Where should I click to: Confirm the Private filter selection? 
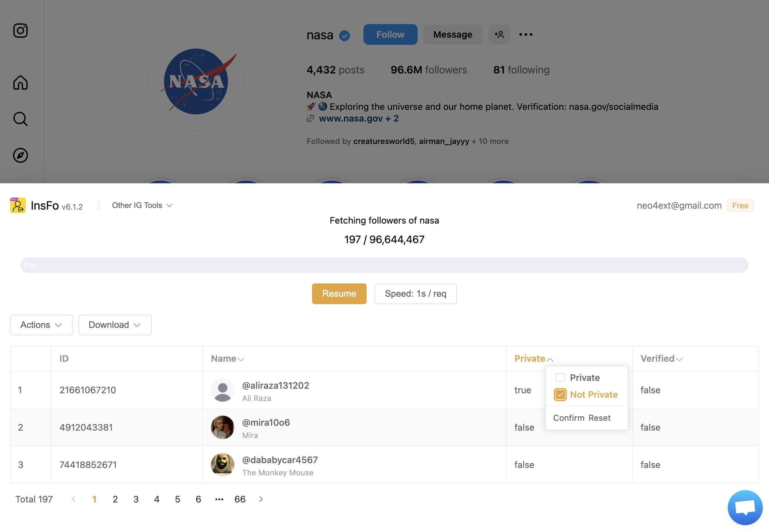coord(568,418)
